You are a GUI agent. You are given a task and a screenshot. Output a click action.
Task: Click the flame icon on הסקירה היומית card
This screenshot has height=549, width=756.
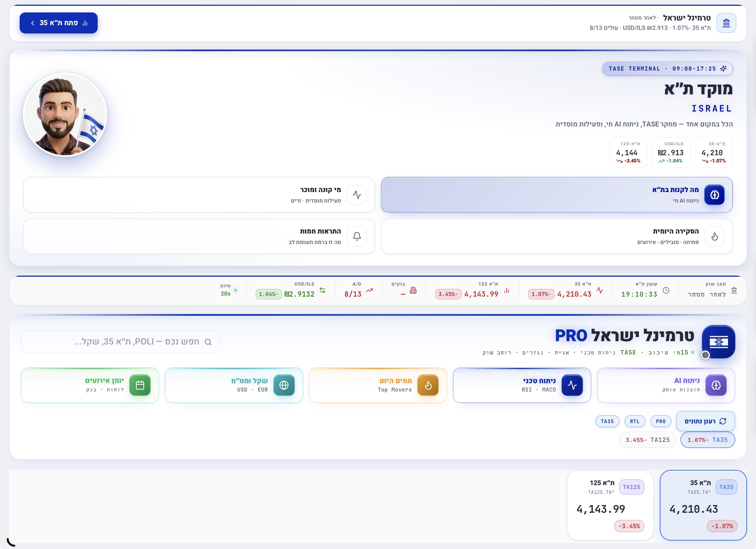tap(714, 236)
